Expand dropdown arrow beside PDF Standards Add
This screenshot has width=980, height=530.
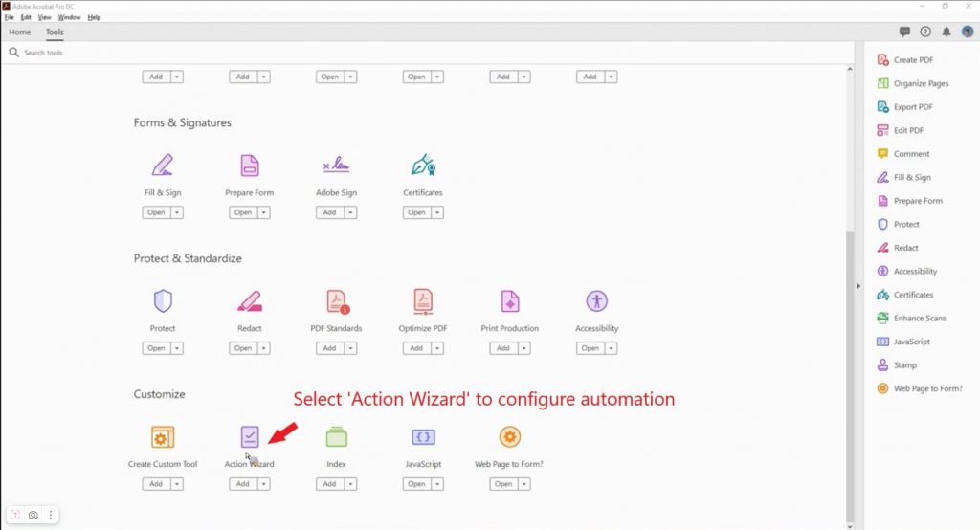(x=350, y=348)
